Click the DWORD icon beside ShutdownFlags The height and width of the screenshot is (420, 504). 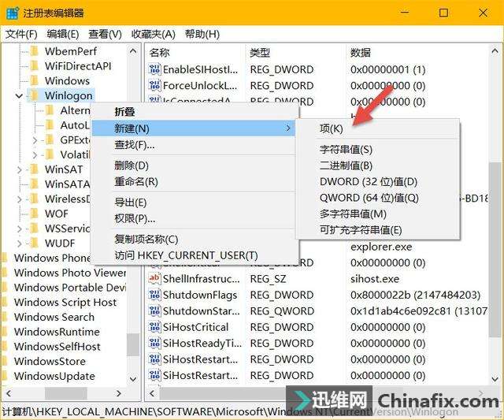(x=154, y=295)
